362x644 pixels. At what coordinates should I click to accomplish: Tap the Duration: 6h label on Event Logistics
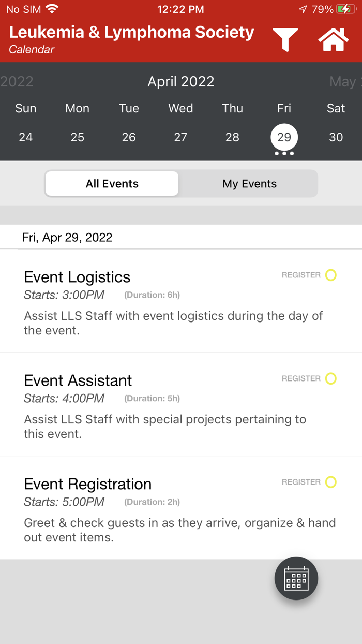point(152,295)
